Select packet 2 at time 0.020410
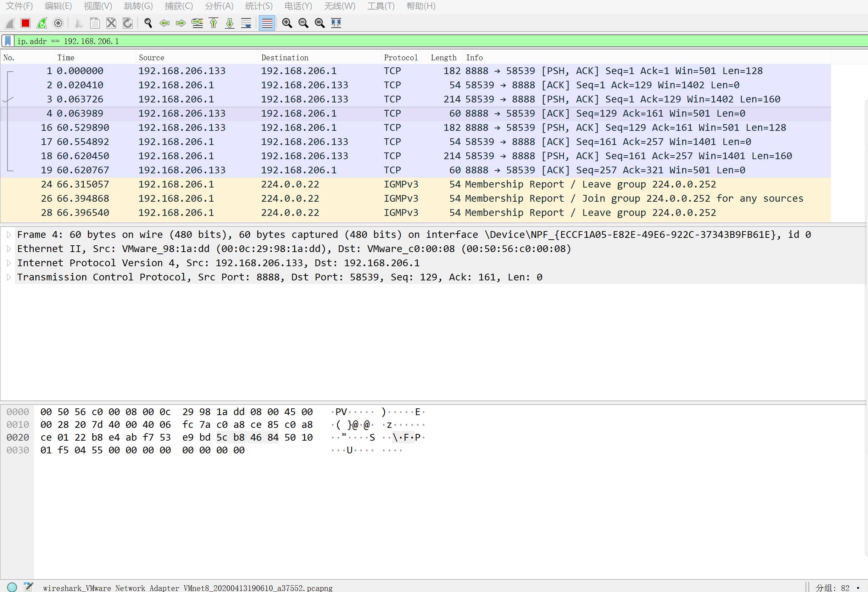 click(416, 85)
